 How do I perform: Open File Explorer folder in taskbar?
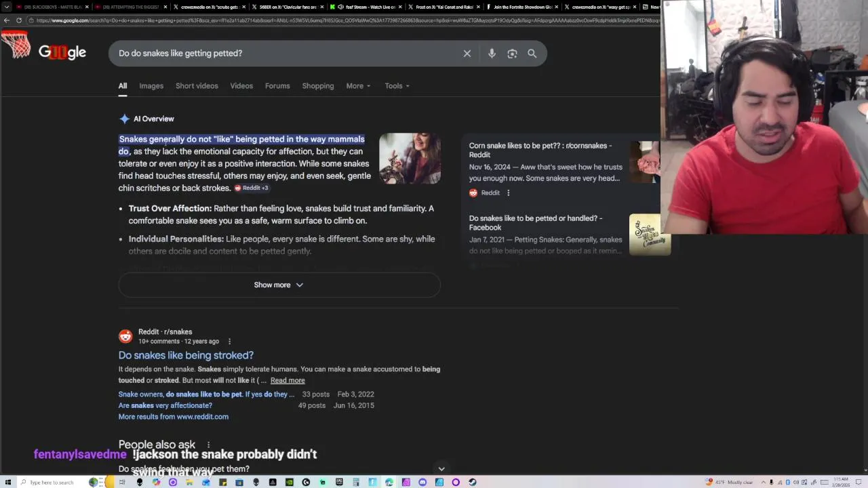[189, 482]
